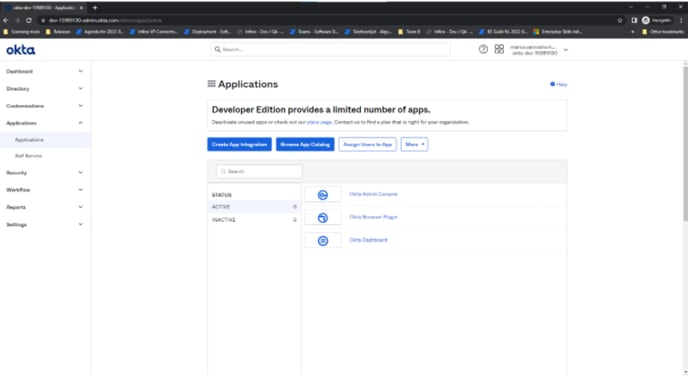Expand the Security sidebar section chevron
Viewport: 688px width, 390px height.
[x=80, y=172]
